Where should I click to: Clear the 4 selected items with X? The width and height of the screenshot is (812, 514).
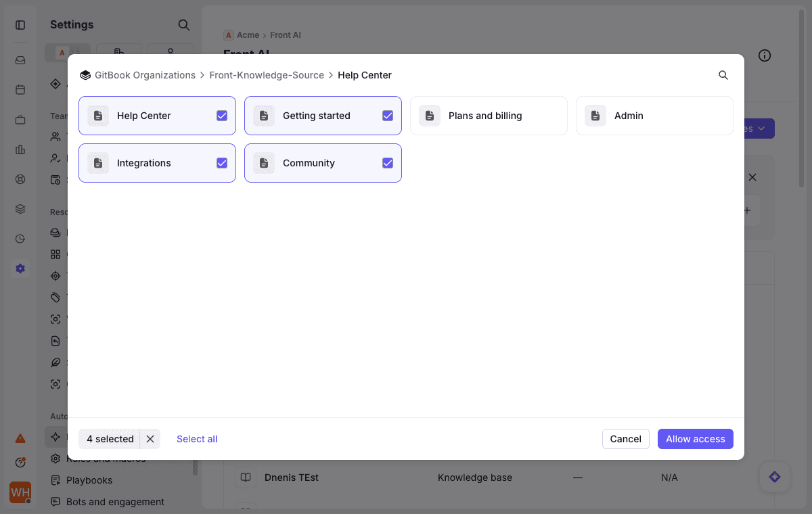tap(150, 439)
